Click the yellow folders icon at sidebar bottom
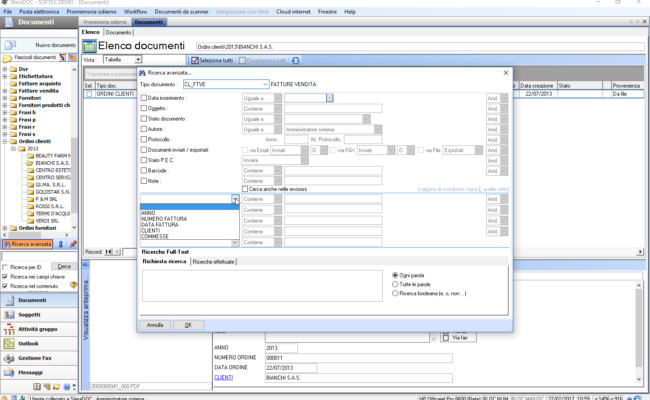Image resolution: width=650 pixels, height=400 pixels. pos(56,387)
